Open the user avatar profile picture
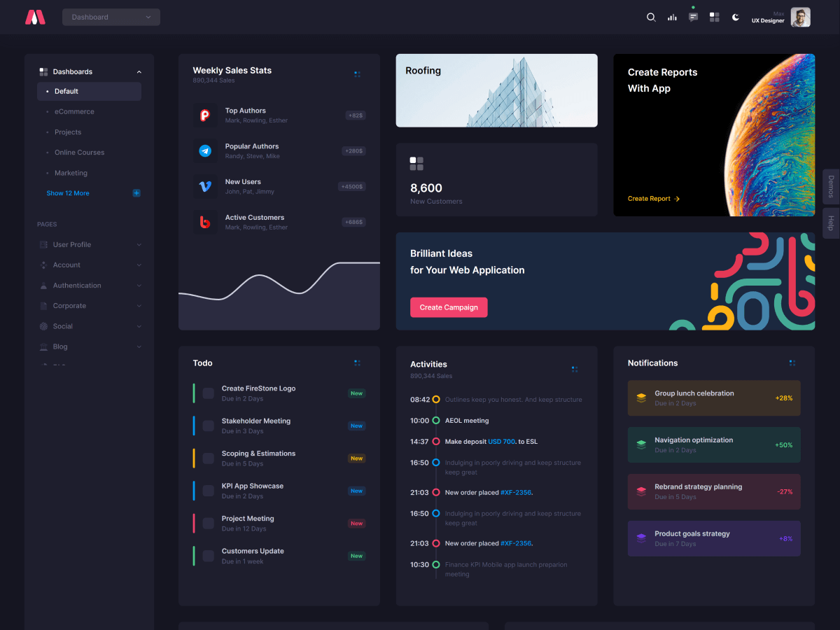The height and width of the screenshot is (630, 840). pos(800,17)
